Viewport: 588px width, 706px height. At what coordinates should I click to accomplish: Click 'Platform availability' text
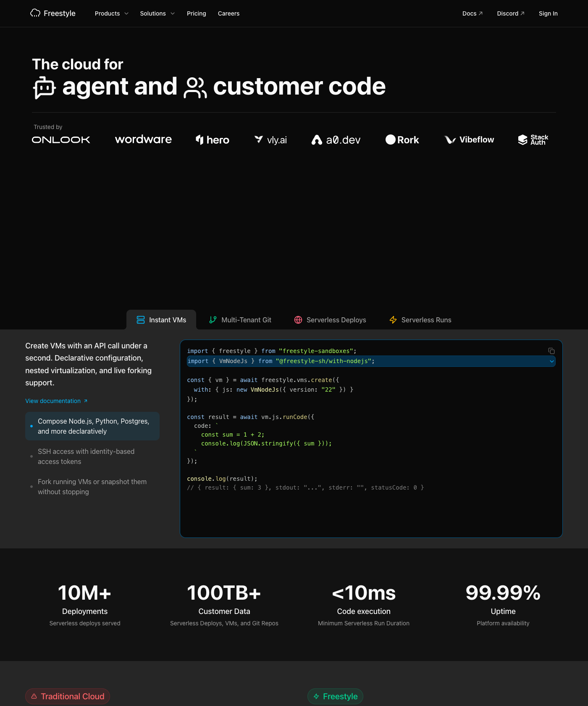503,623
